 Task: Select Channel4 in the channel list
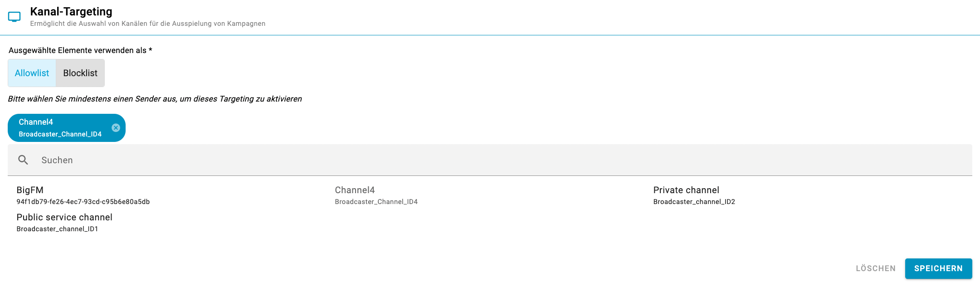pyautogui.click(x=355, y=190)
